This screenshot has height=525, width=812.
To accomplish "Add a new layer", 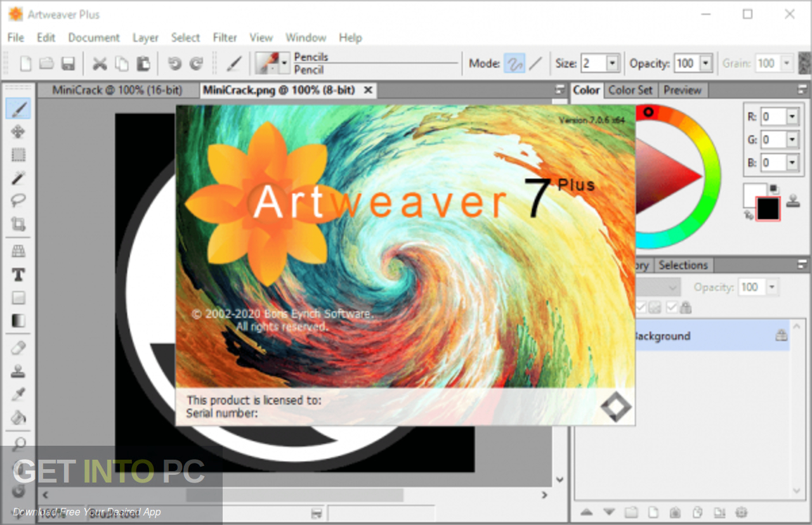I will 653,512.
